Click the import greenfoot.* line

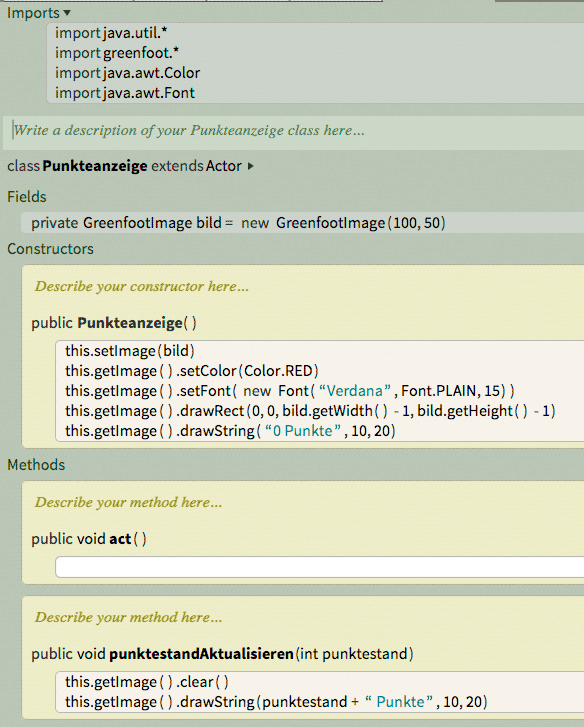tap(117, 53)
